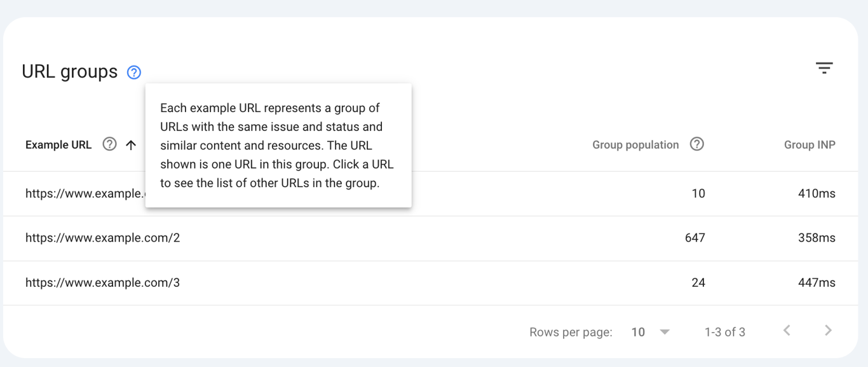868x367 pixels.
Task: Select the Group INP column header
Action: (809, 144)
